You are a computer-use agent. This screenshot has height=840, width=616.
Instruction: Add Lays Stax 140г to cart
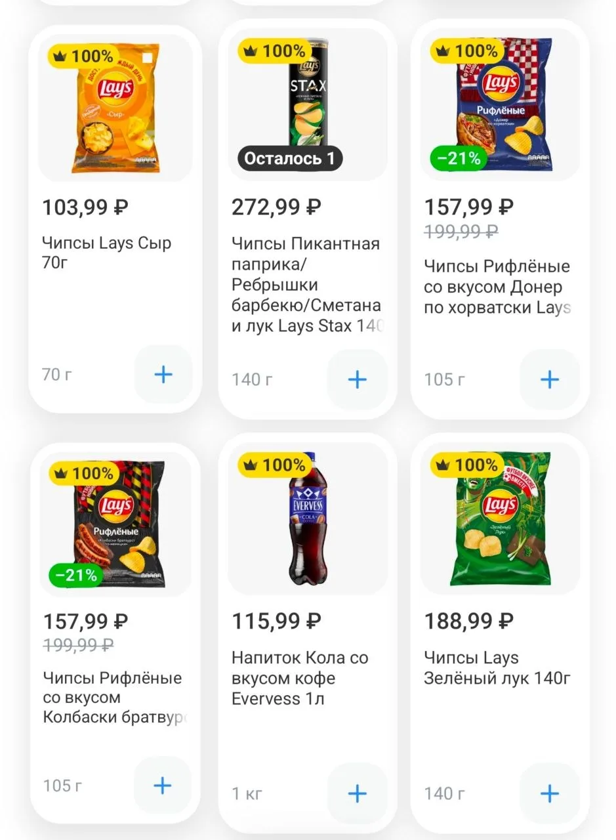tap(357, 379)
